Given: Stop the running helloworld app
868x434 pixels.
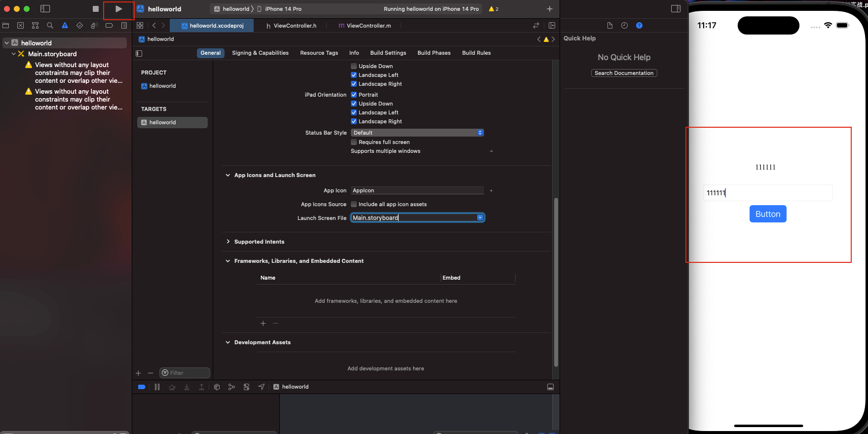Looking at the screenshot, I should pyautogui.click(x=96, y=9).
